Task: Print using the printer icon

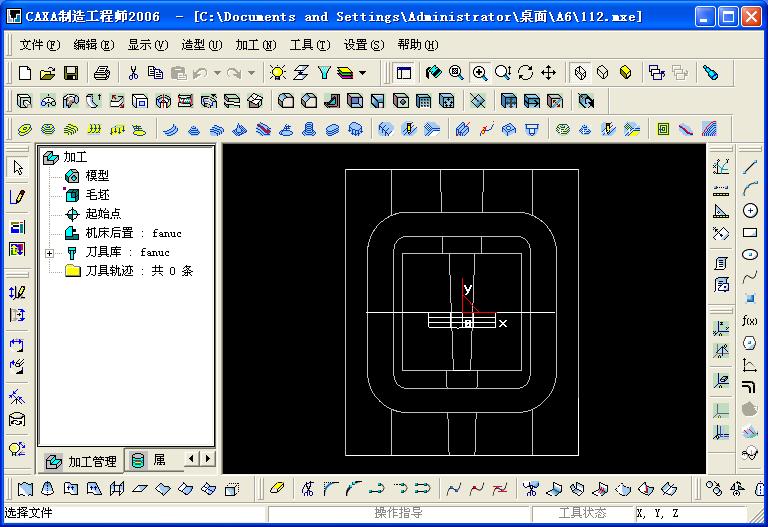Action: click(102, 73)
